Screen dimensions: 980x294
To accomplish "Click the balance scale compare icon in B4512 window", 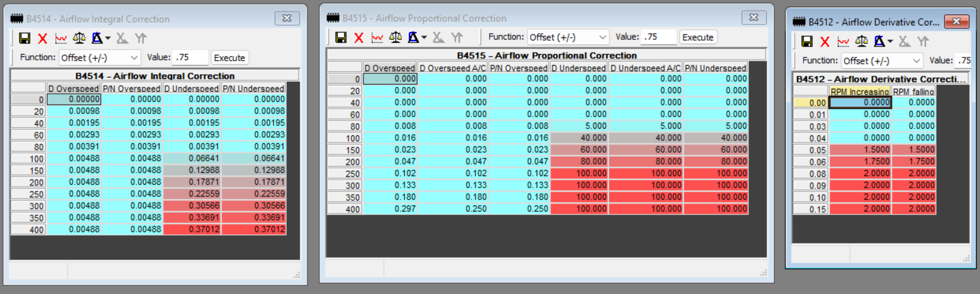I will coord(862,42).
